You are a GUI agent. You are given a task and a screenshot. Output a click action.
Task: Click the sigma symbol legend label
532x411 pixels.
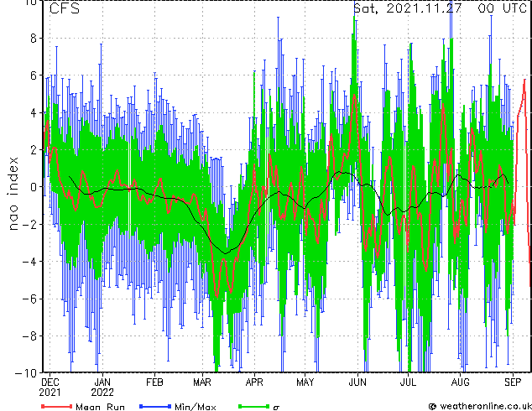tap(276, 408)
